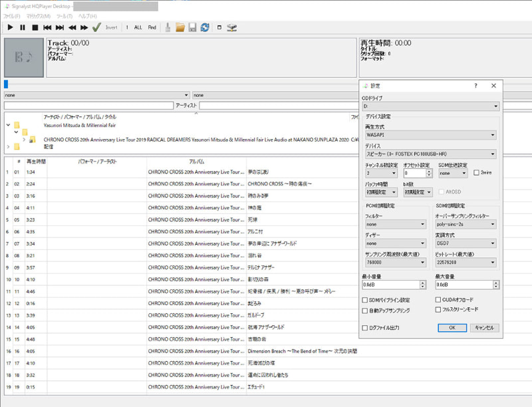Click the small square window-mode icon
Image resolution: width=532 pixels, height=407 pixels.
[x=219, y=27]
